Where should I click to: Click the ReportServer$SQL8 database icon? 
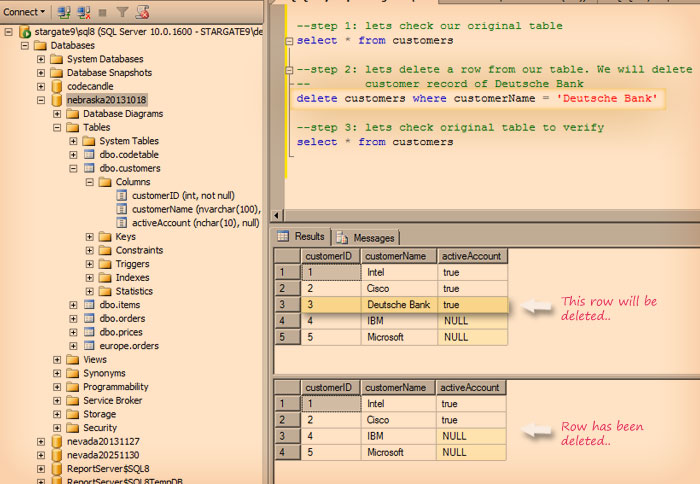57,469
